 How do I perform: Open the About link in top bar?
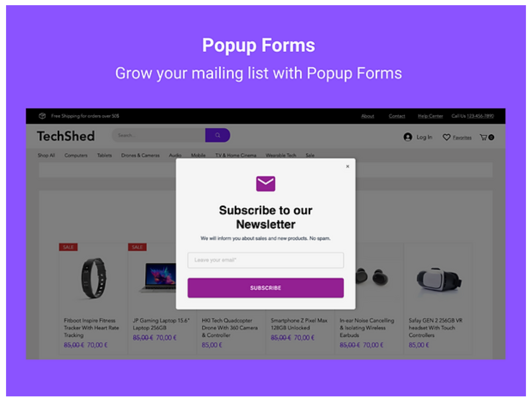tap(368, 116)
